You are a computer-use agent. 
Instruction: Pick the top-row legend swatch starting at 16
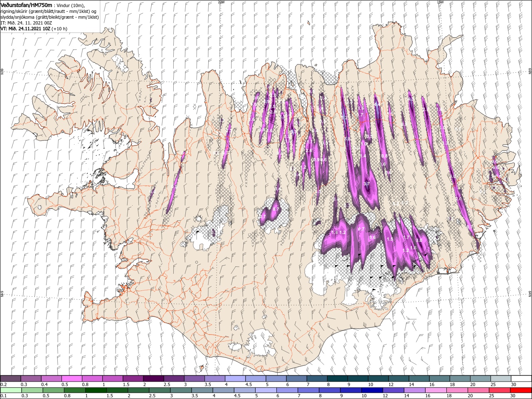coord(439,378)
